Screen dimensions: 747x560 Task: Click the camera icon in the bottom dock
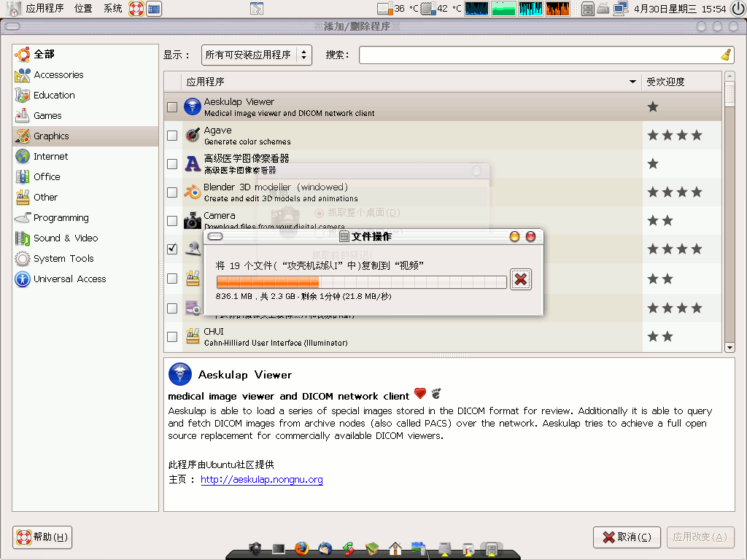click(255, 548)
